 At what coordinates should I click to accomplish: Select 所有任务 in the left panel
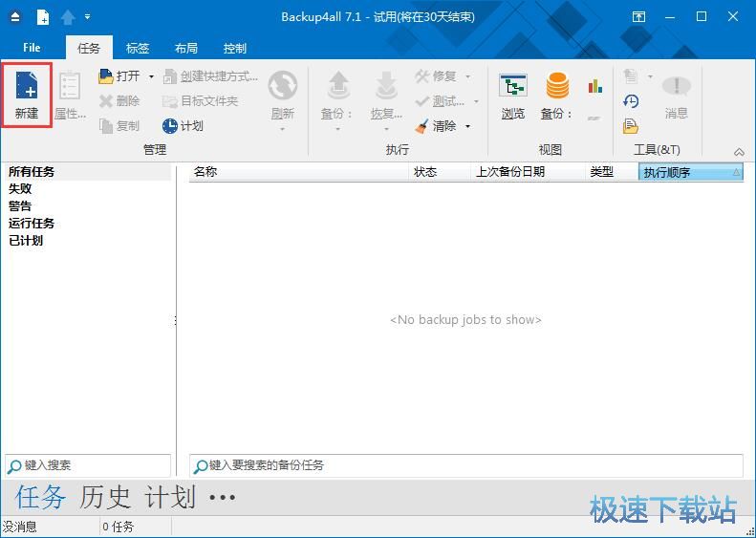tap(88, 172)
